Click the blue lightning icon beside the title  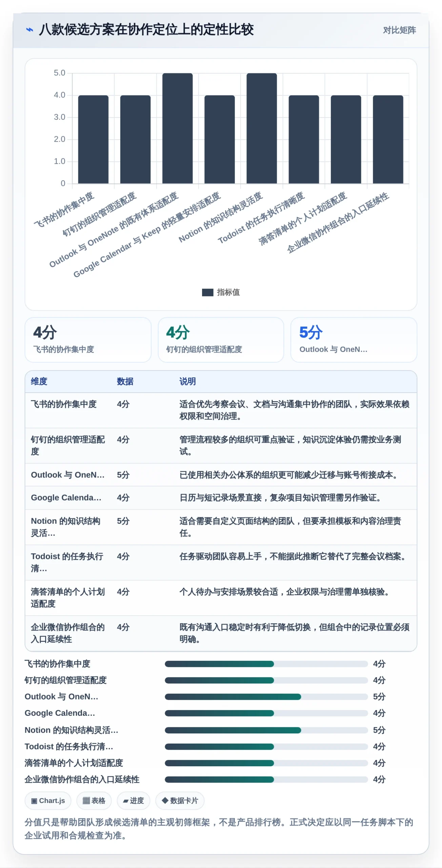30,30
